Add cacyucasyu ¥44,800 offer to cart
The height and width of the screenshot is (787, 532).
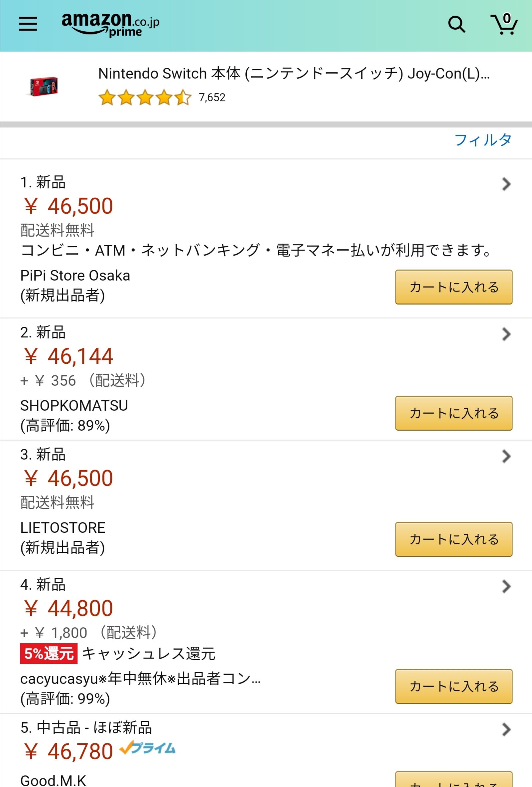tap(454, 687)
